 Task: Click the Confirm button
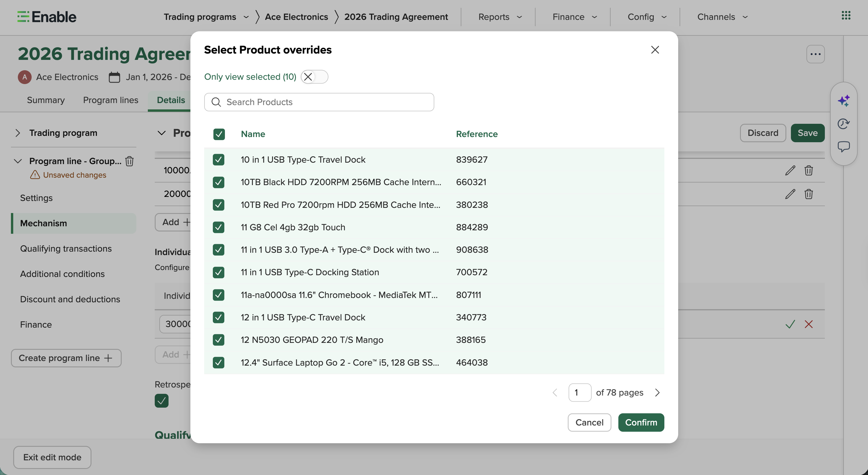point(641,422)
